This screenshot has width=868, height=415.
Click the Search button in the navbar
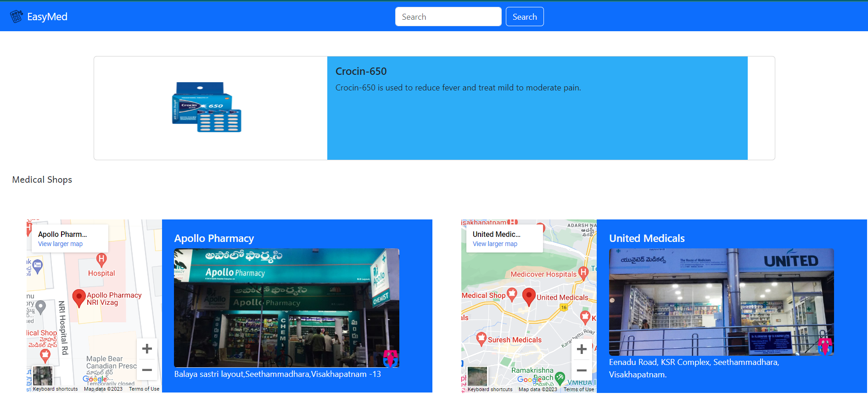tap(525, 17)
